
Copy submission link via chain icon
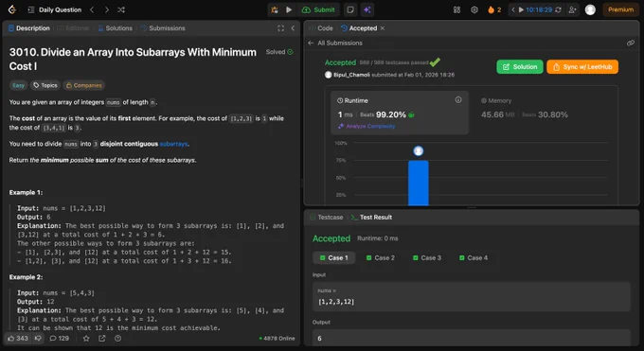(631, 44)
